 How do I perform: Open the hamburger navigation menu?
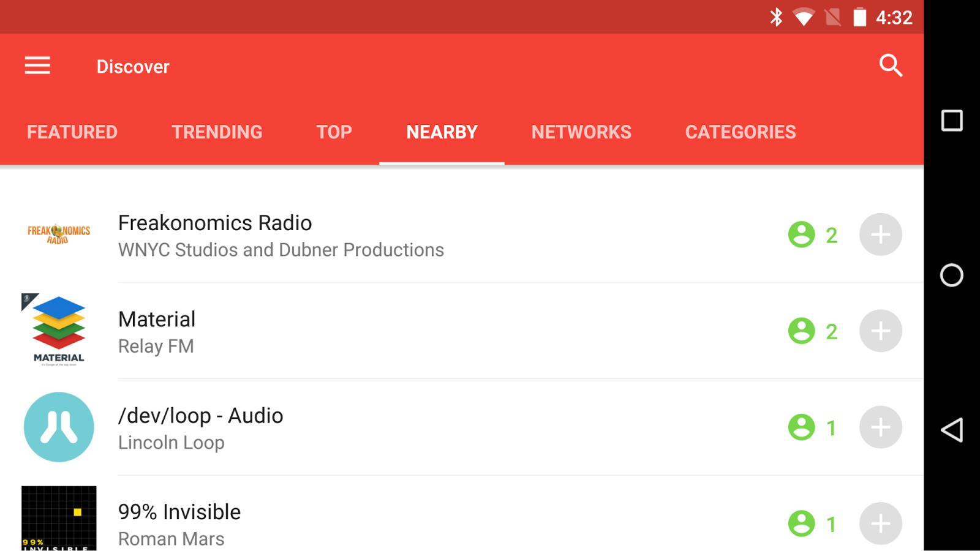(37, 66)
